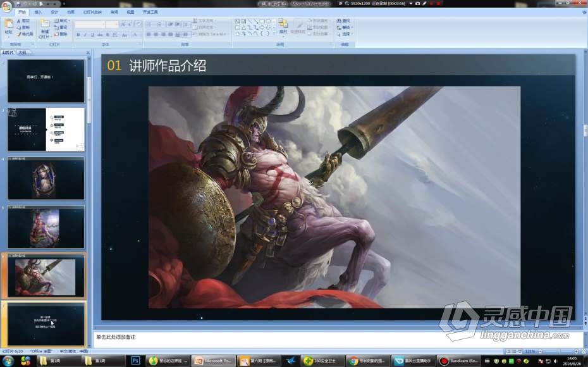Center-align the paragraph text

pyautogui.click(x=156, y=35)
